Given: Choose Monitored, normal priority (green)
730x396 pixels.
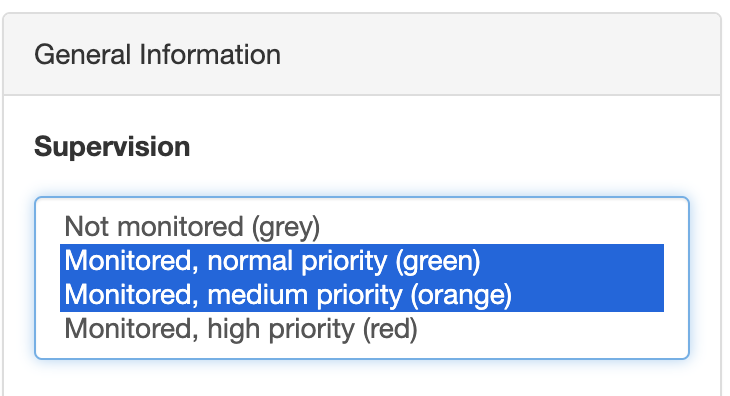Looking at the screenshot, I should [x=362, y=261].
